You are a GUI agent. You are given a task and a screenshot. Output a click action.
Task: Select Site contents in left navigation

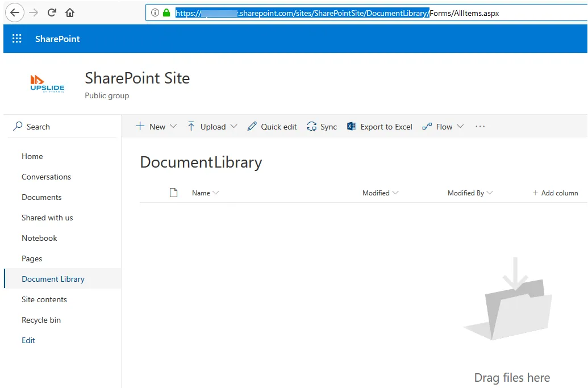(x=44, y=299)
